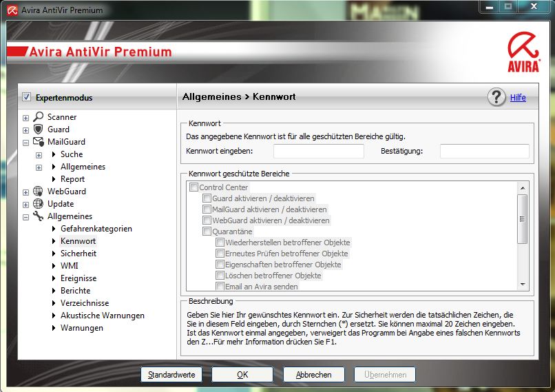This screenshot has width=555, height=392.
Task: Check Guard aktivieren / deaktivieren
Action: pyautogui.click(x=207, y=198)
